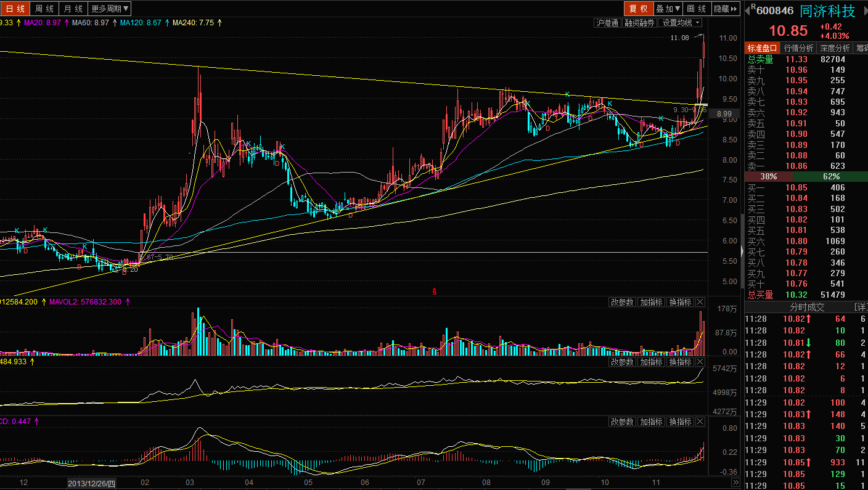The image size is (868, 490).
Task: Click the 11.08 high price label
Action: coord(679,38)
